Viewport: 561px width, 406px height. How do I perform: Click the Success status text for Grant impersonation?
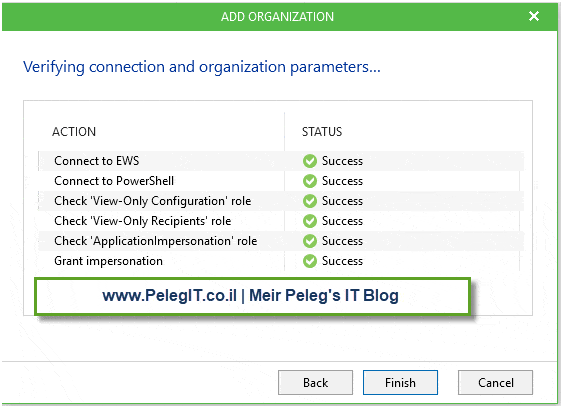(x=342, y=261)
